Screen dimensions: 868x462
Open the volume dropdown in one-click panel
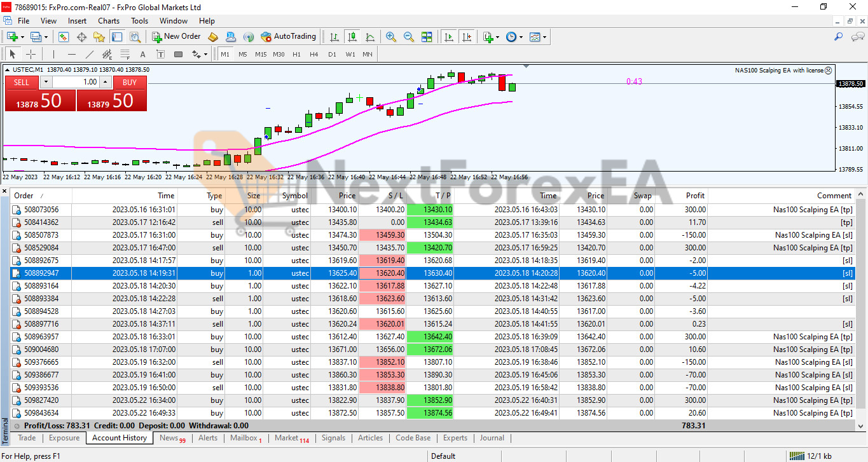pyautogui.click(x=45, y=82)
